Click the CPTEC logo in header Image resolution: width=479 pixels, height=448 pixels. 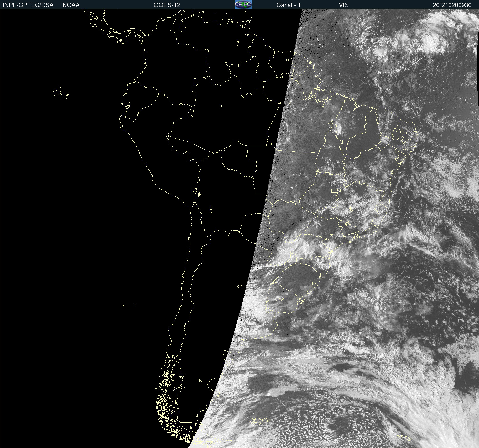coord(243,5)
